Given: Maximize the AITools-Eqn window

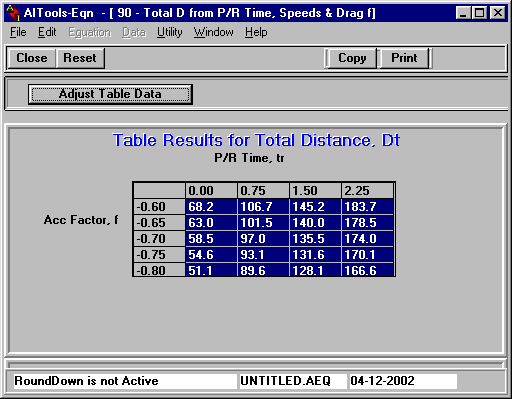Looking at the screenshot, I should pyautogui.click(x=480, y=13).
